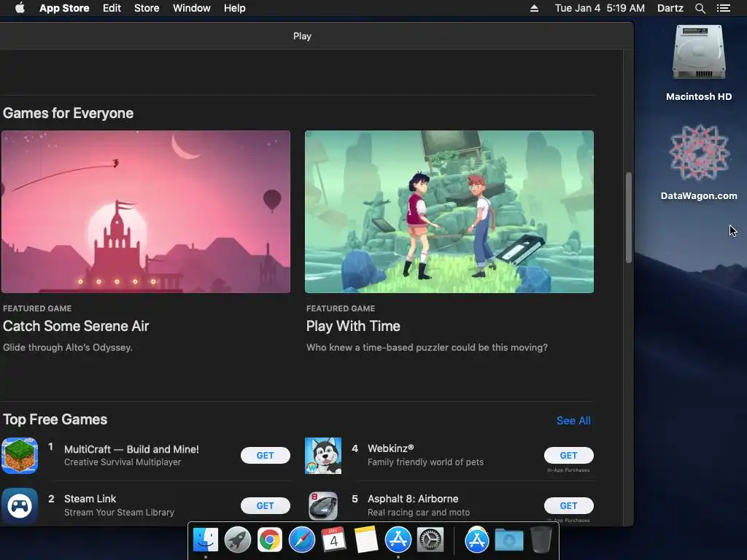Get the Steam Link app
747x560 pixels.
click(x=266, y=506)
